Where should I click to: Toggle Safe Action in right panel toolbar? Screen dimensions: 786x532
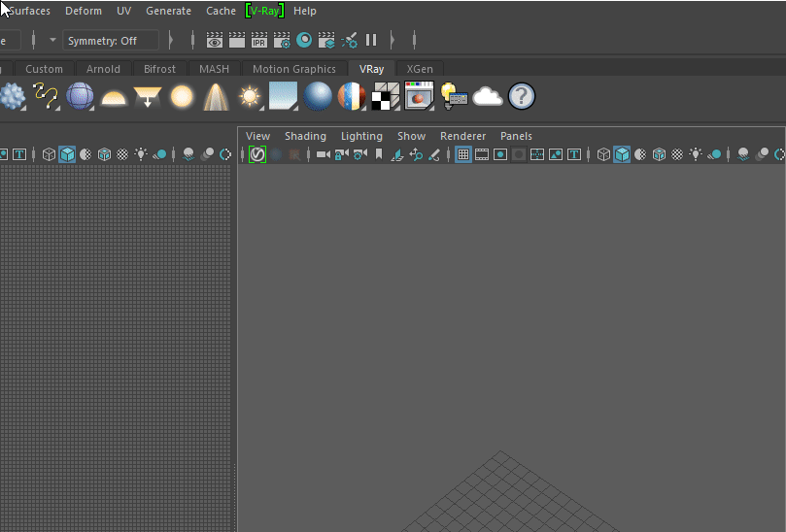point(556,154)
